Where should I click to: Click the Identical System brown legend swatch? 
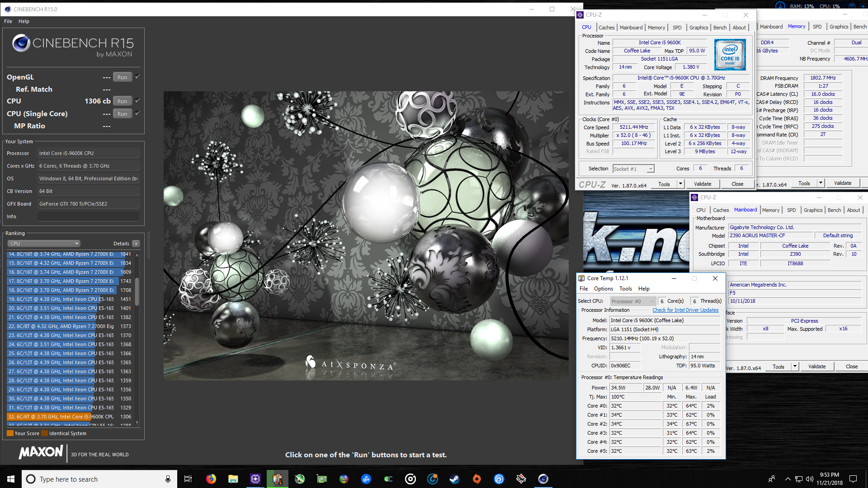[x=44, y=433]
